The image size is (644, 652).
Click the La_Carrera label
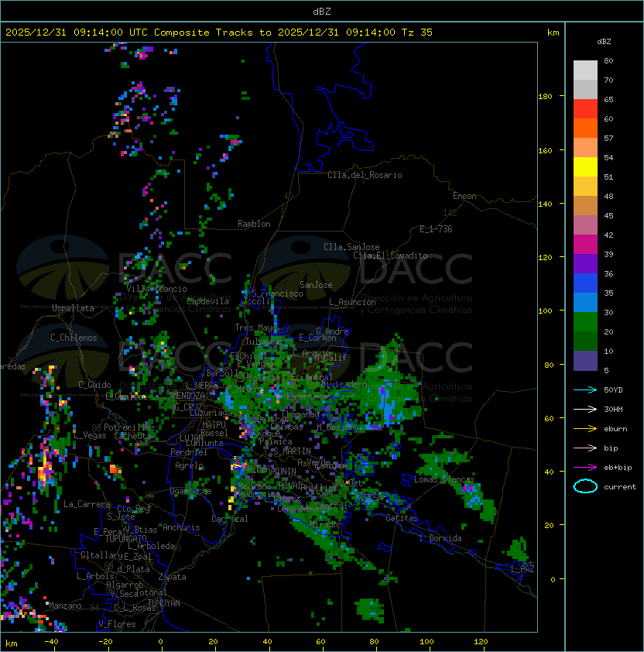click(87, 504)
